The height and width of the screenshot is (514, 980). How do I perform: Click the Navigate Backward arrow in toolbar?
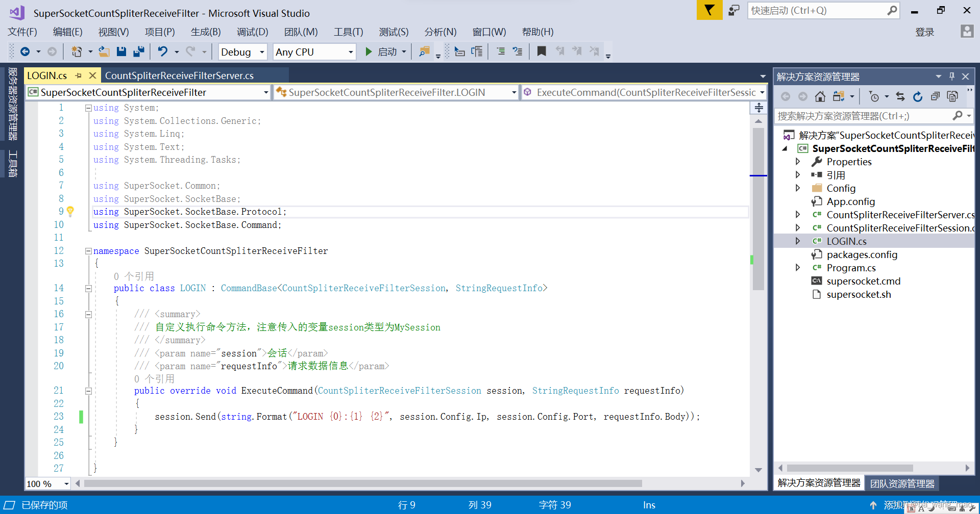(x=24, y=52)
